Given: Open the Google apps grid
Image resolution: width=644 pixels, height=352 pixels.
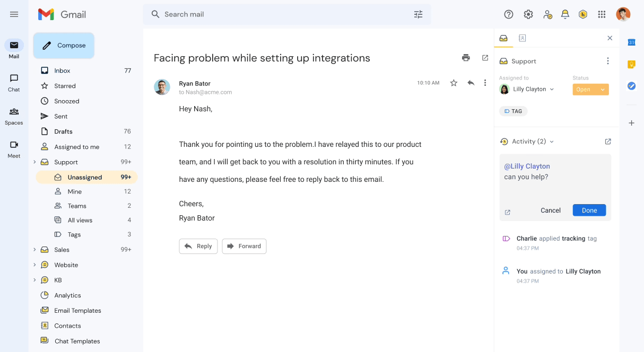Looking at the screenshot, I should click(602, 14).
